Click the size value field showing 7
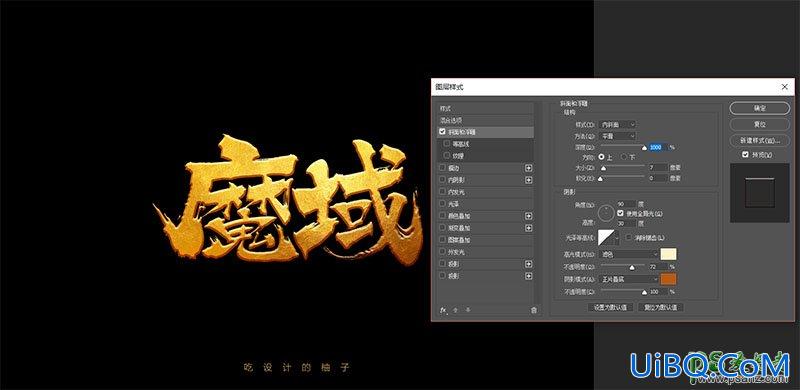The width and height of the screenshot is (800, 390). (x=658, y=167)
